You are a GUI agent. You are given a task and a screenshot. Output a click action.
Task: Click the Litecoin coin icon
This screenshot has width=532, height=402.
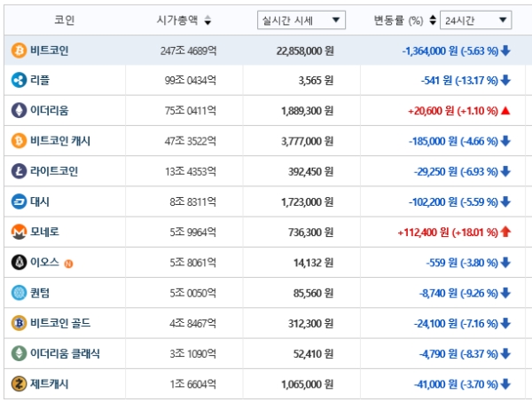click(19, 171)
